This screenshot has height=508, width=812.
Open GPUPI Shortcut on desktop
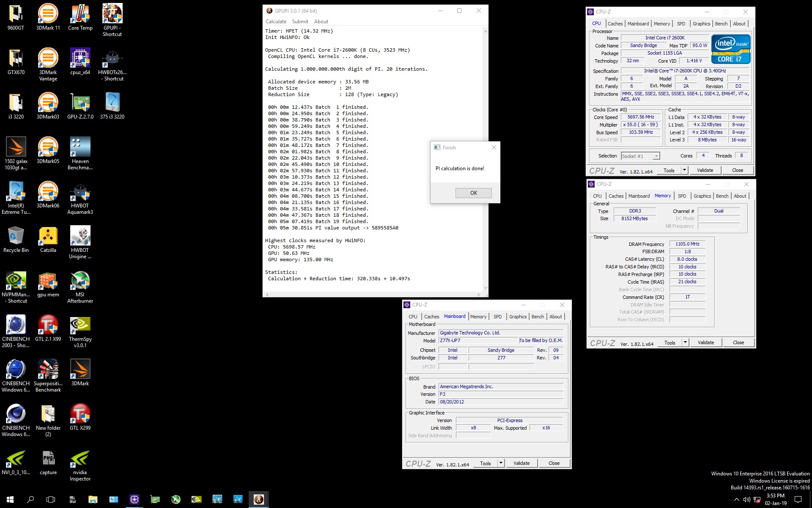(112, 20)
